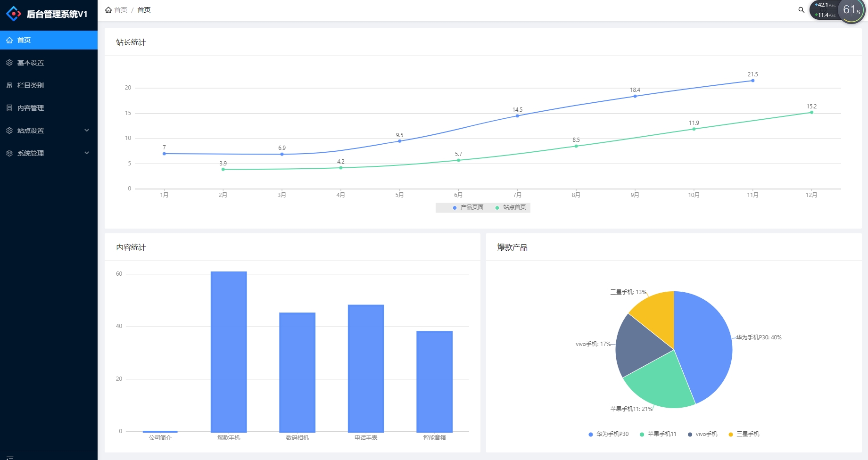The width and height of the screenshot is (868, 460).
Task: Click the 爆款手机 bar
Action: pyautogui.click(x=229, y=352)
